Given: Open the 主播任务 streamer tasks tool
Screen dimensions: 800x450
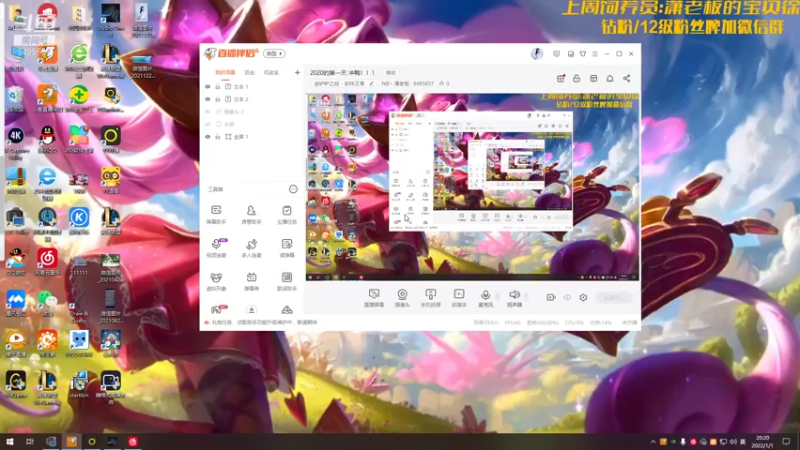Looking at the screenshot, I should tap(287, 214).
